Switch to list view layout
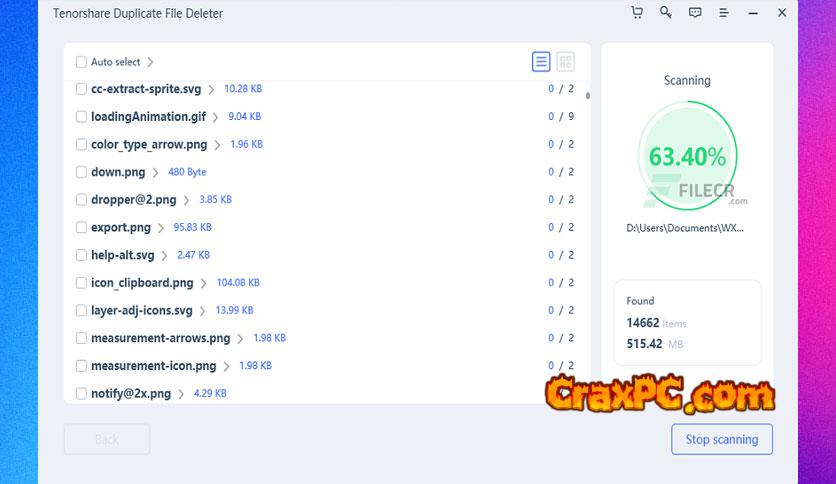 point(541,62)
